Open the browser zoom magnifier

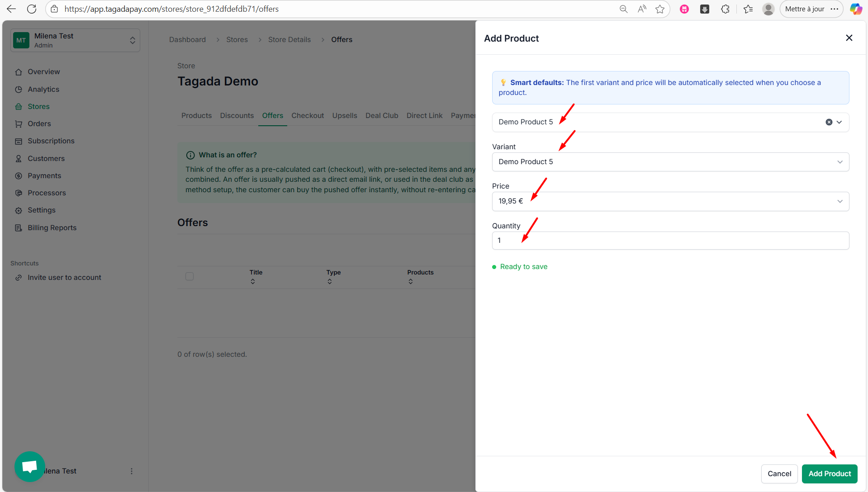tap(623, 9)
